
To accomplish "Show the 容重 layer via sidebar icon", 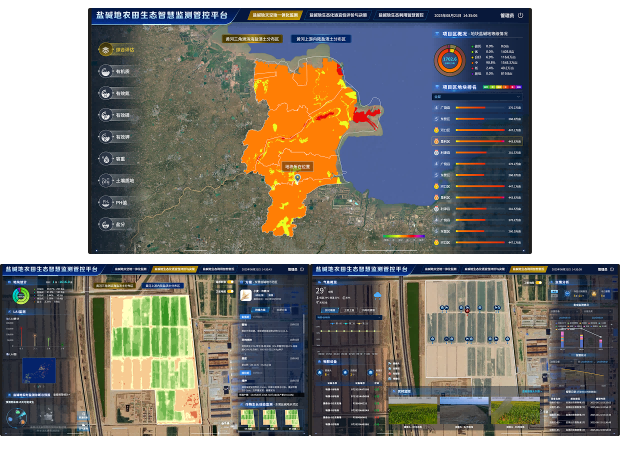I will [x=106, y=159].
